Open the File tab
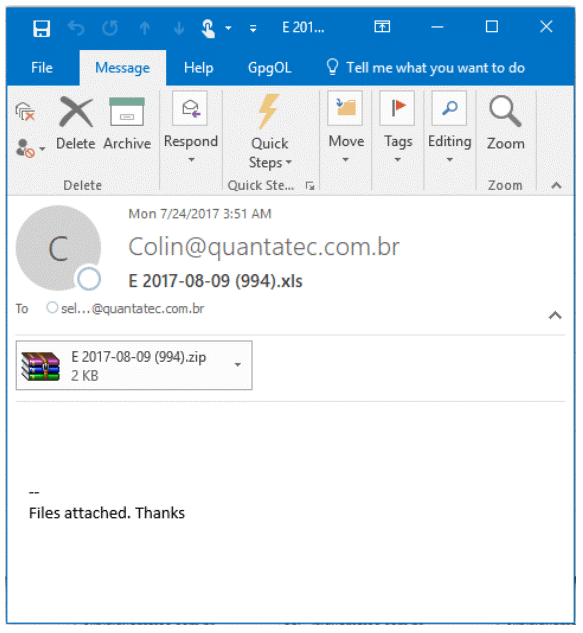The width and height of the screenshot is (583, 633). click(x=42, y=68)
